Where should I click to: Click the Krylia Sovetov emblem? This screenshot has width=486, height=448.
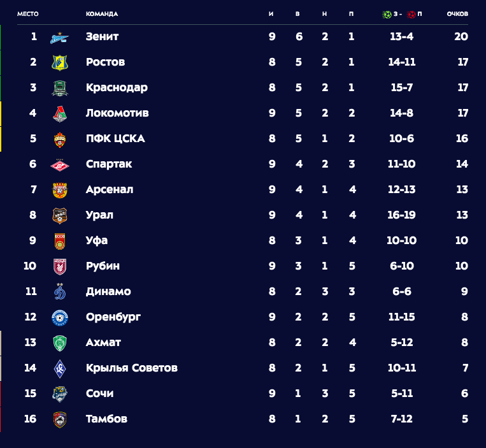59,368
